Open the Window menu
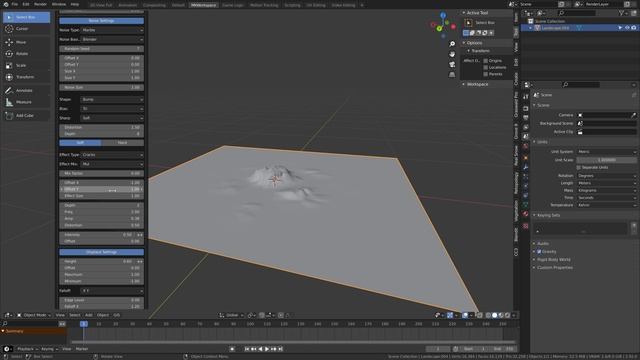This screenshot has height=360, width=640. click(59, 4)
